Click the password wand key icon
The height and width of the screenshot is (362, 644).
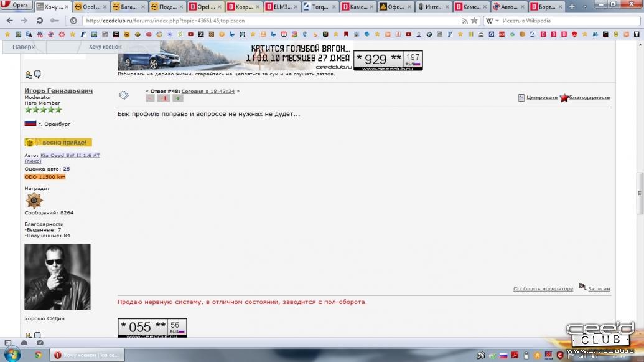pos(54,21)
